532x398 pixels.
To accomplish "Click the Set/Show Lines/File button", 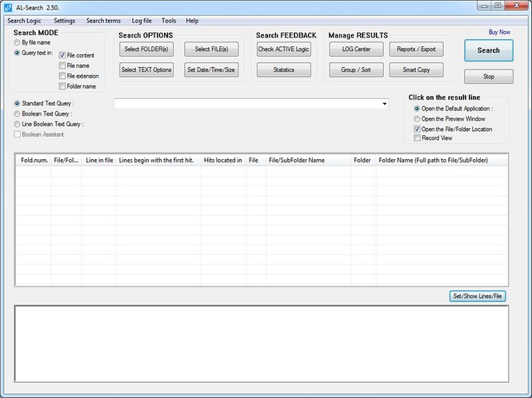I will pos(478,296).
